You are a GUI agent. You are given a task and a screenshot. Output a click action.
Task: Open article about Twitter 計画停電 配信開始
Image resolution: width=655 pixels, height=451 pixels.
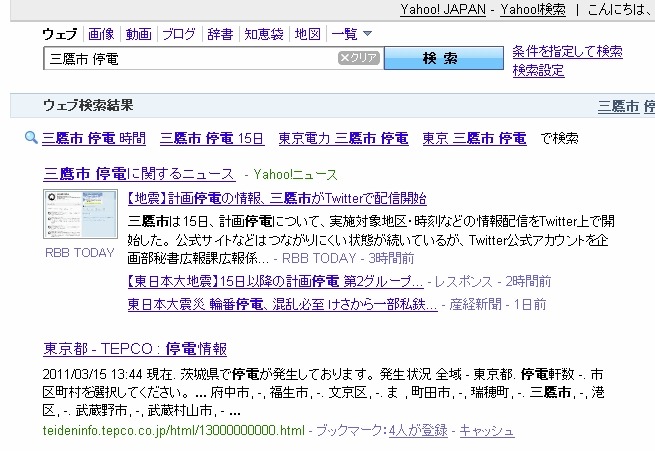(277, 198)
